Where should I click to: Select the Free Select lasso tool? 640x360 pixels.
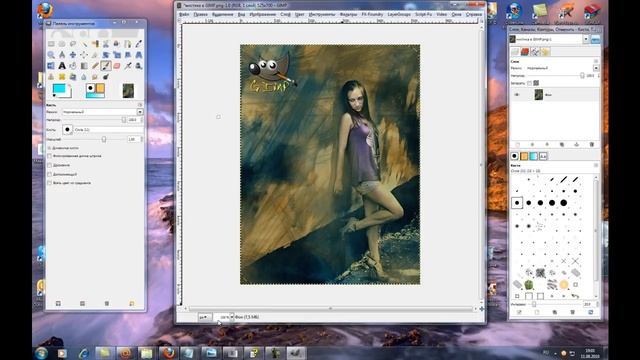point(73,44)
